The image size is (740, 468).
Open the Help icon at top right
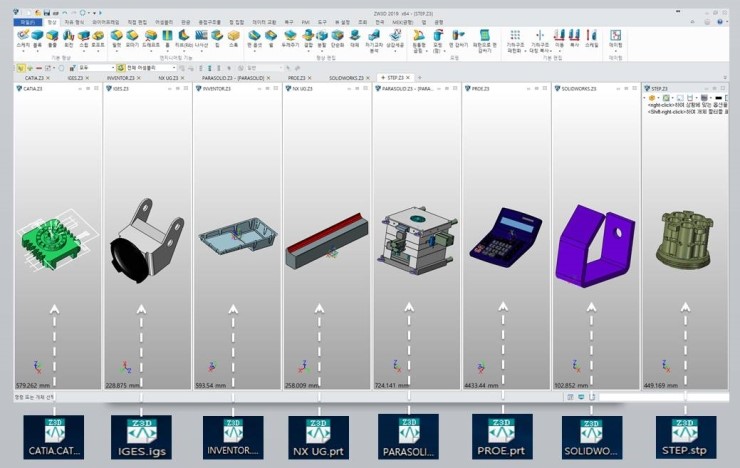[720, 22]
